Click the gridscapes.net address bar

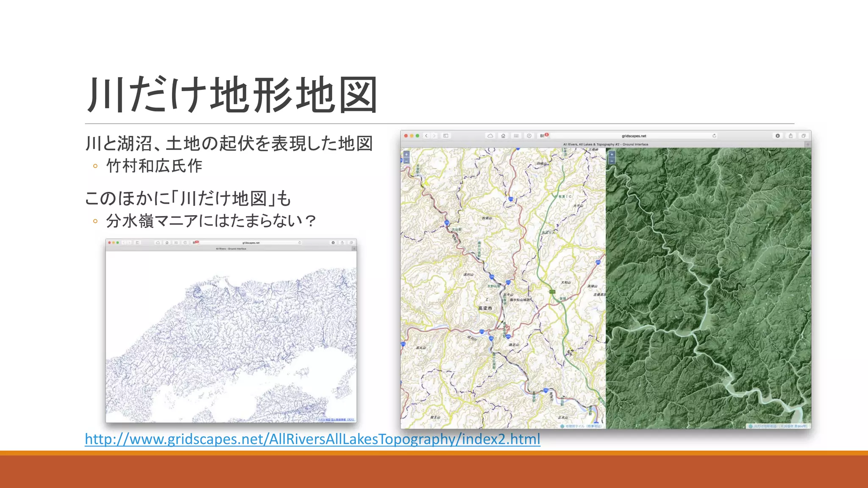634,136
